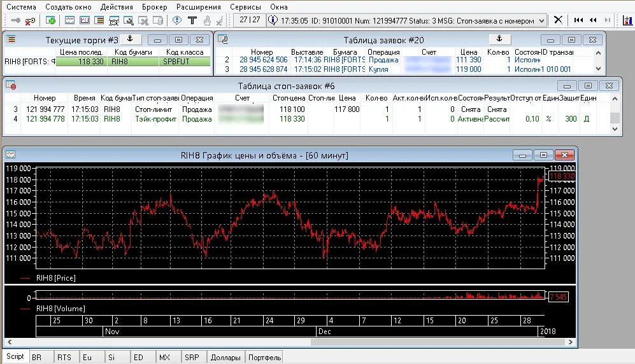
Task: Click the chart icon at toolbar far right
Action: pyautogui.click(x=627, y=20)
